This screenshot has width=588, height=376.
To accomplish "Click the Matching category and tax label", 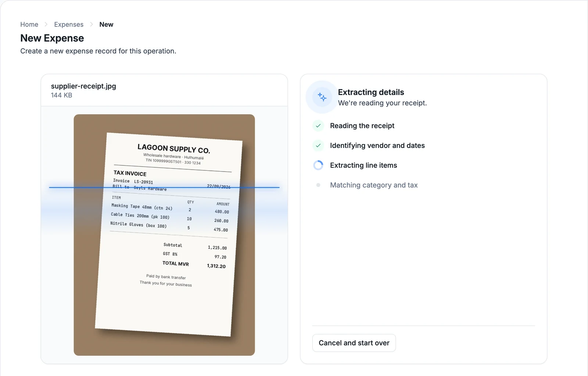I will point(374,185).
